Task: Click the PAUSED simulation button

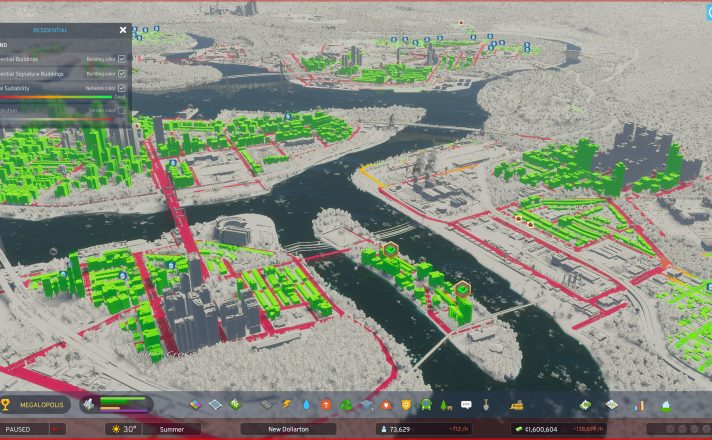Action: point(20,429)
